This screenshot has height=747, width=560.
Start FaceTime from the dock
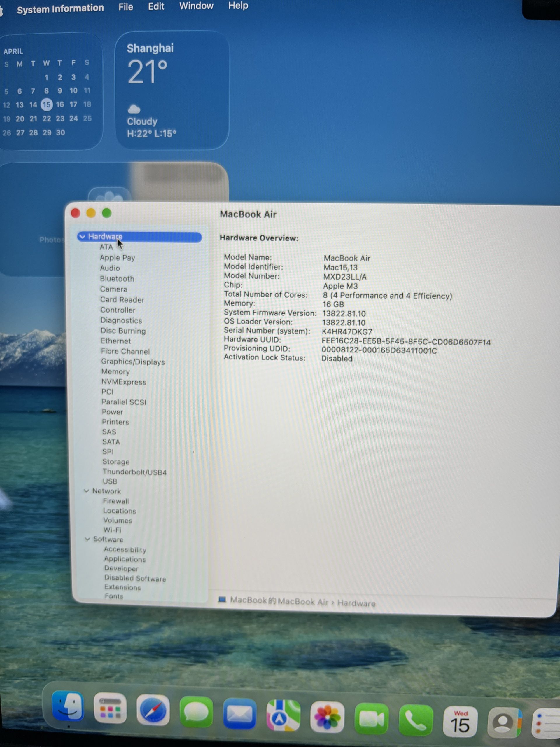click(371, 719)
